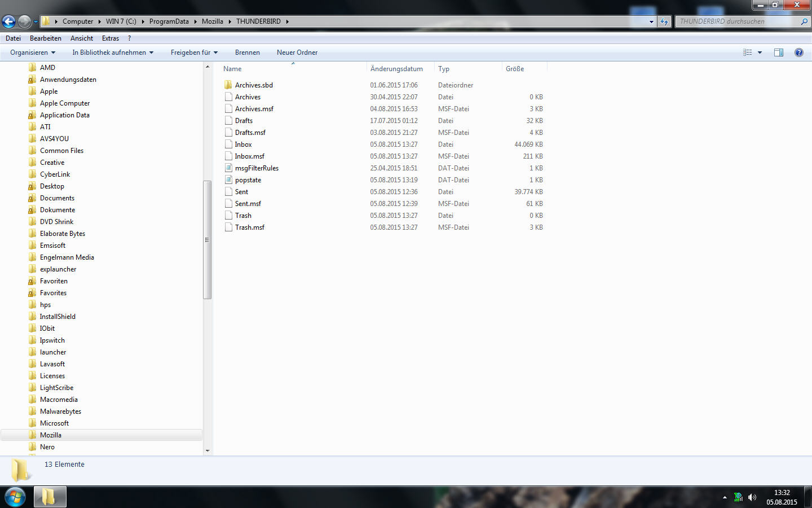The height and width of the screenshot is (508, 812).
Task: Select Engelmann Media in the folder tree
Action: click(67, 257)
